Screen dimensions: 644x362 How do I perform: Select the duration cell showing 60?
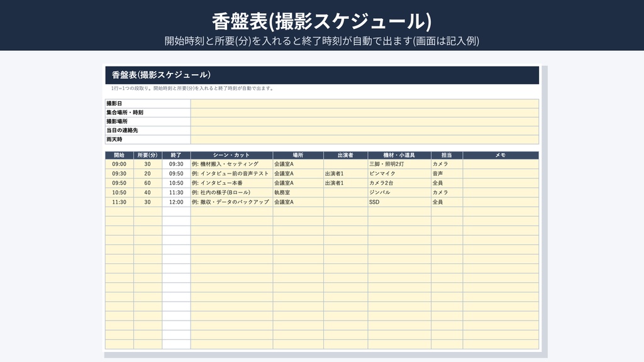tap(147, 183)
